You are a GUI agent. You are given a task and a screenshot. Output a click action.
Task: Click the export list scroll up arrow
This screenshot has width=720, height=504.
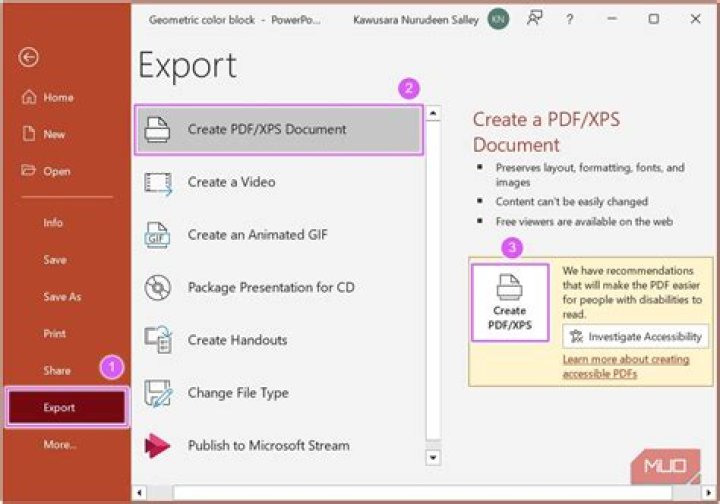click(x=433, y=113)
